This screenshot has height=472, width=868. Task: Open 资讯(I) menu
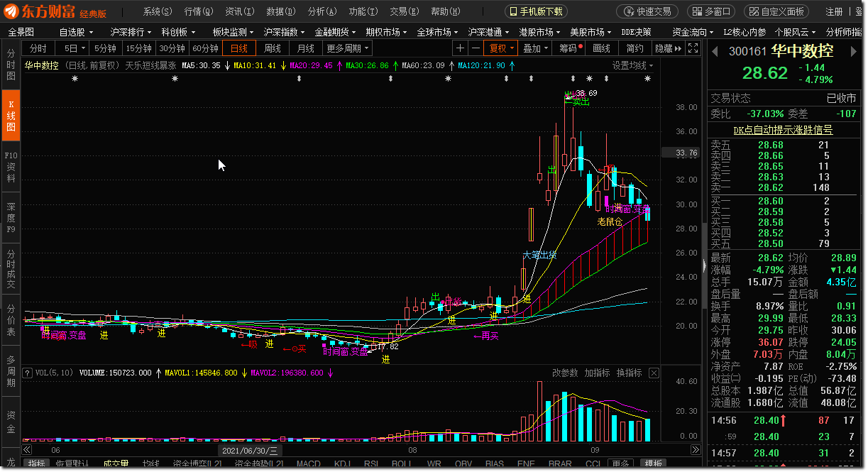pos(240,11)
